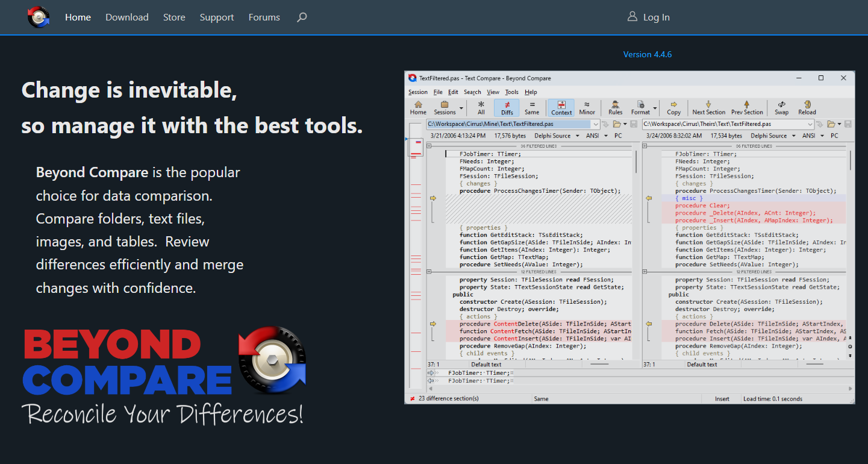Screen dimensions: 868x464
Task: Open the Sessions dropdown arrow
Action: pyautogui.click(x=461, y=108)
